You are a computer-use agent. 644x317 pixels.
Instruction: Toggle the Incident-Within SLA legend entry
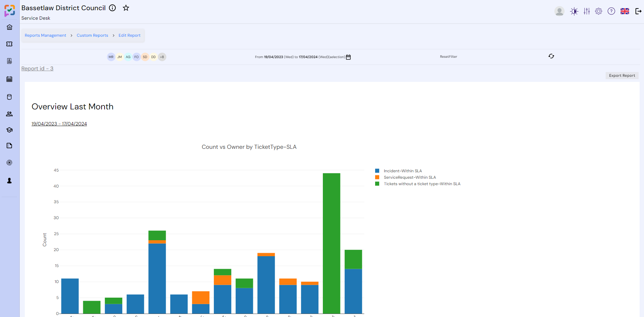403,171
